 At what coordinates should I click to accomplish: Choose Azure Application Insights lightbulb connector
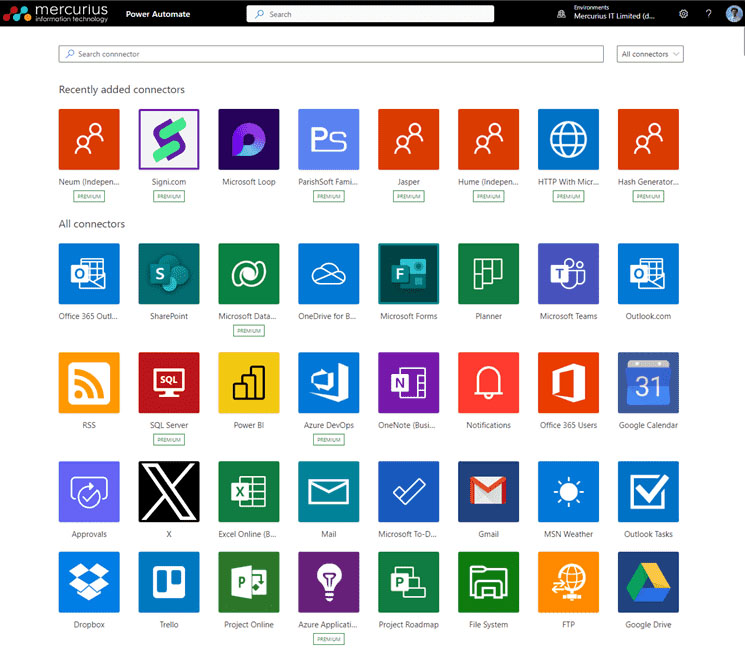[328, 582]
